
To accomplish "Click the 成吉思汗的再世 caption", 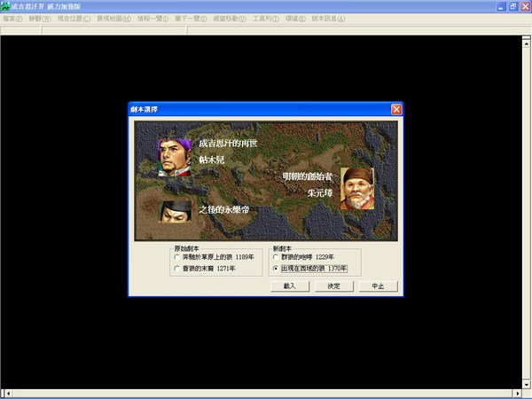I will 228,143.
